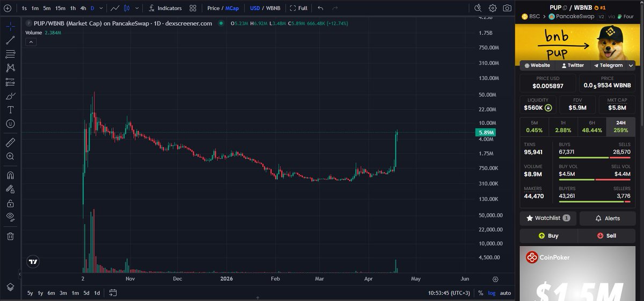Open the token Website link
644x301 pixels.
[x=537, y=65]
